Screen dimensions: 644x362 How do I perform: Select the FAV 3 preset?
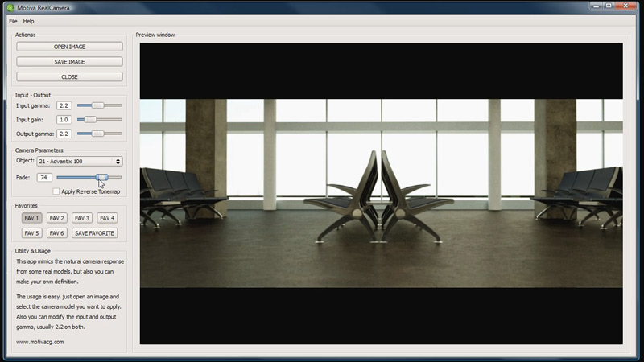[81, 218]
